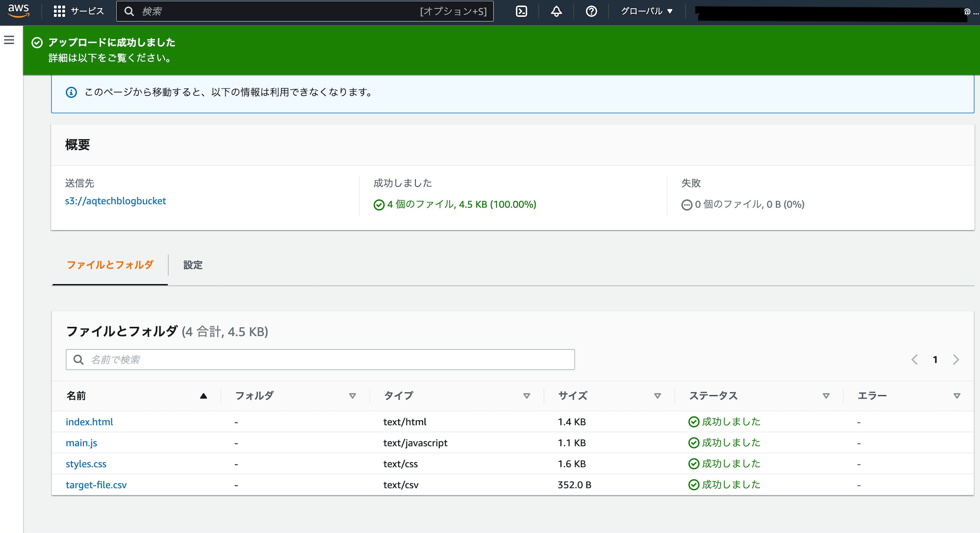Open the グローバル region dropdown

click(646, 11)
